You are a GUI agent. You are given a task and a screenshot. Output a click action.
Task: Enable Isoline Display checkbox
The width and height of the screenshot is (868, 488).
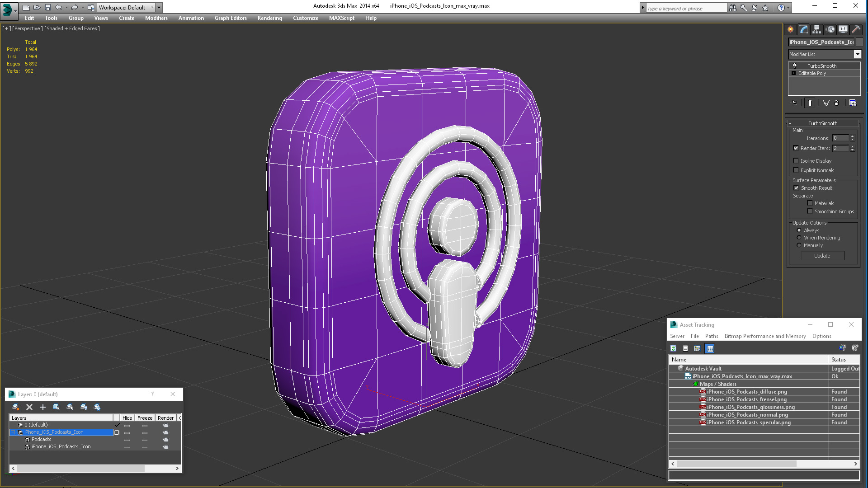[796, 161]
